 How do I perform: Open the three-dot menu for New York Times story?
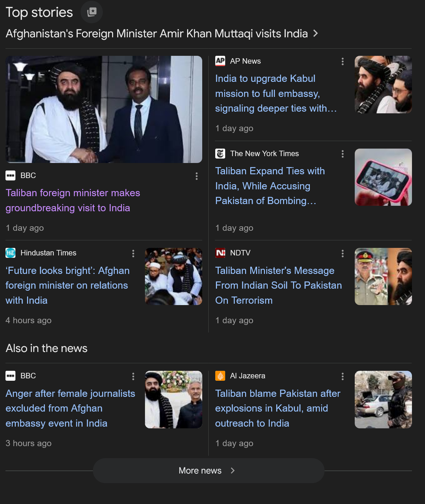[342, 154]
